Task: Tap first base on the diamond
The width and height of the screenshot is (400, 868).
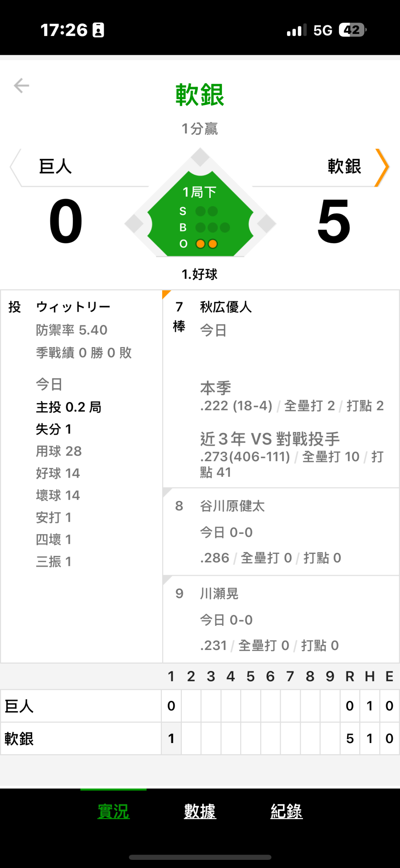Action: [267, 224]
